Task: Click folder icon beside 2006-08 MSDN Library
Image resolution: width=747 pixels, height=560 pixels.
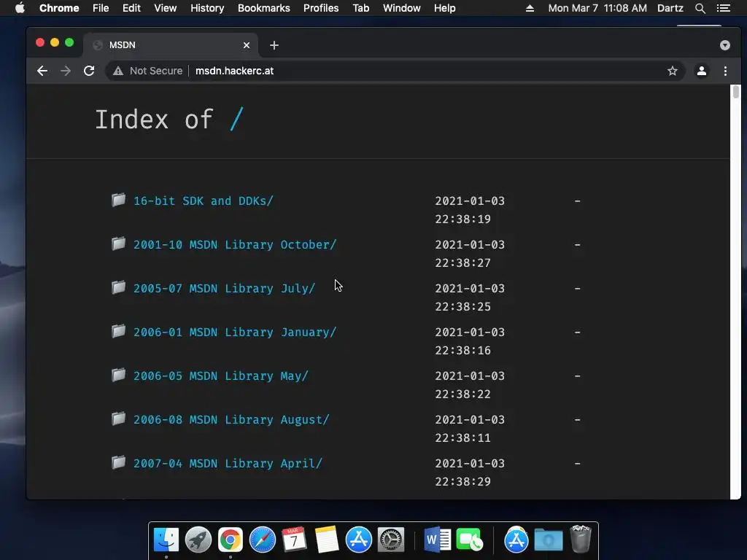Action: pyautogui.click(x=119, y=419)
